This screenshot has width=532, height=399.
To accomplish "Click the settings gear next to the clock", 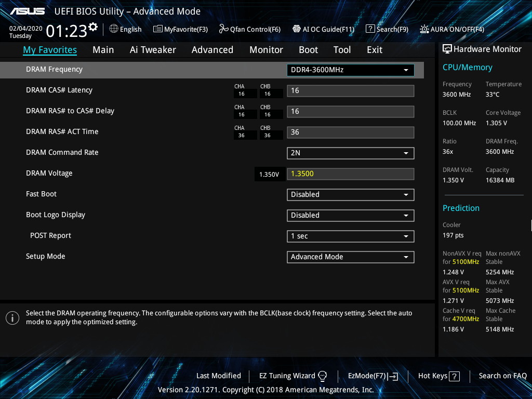I will 93,27.
